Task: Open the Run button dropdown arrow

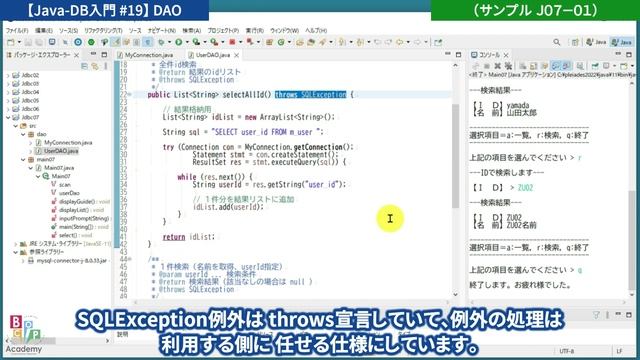Action: tap(187, 42)
